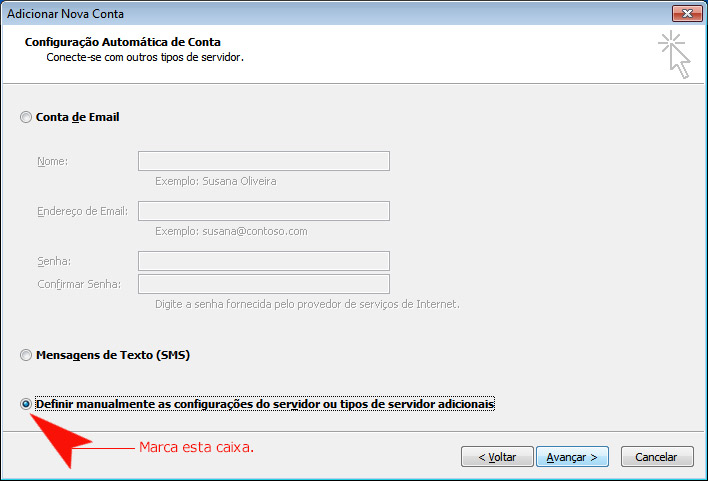Select the Confirmar Senha input box
Image resolution: width=708 pixels, height=481 pixels.
pyautogui.click(x=264, y=284)
